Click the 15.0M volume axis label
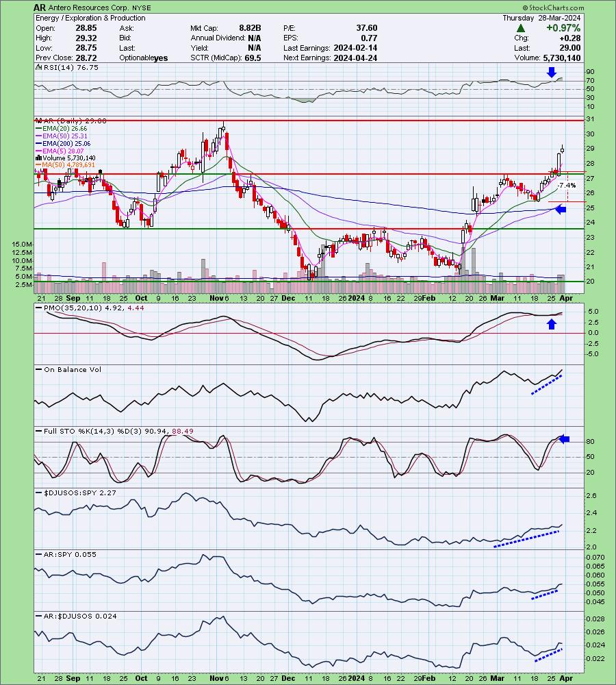The width and height of the screenshot is (616, 685). 23,245
